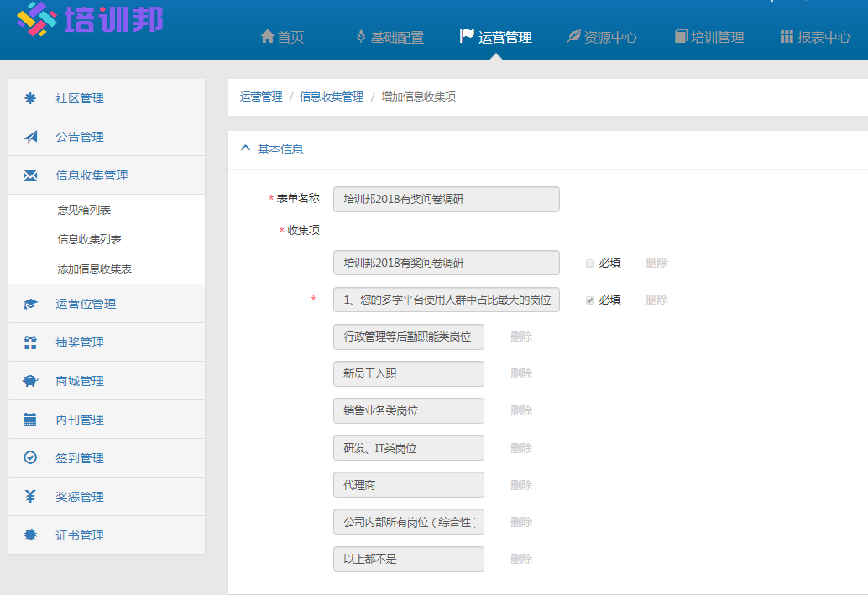868x595 pixels.
Task: Collapse the 基本信息 section chevron
Action: pyautogui.click(x=246, y=149)
